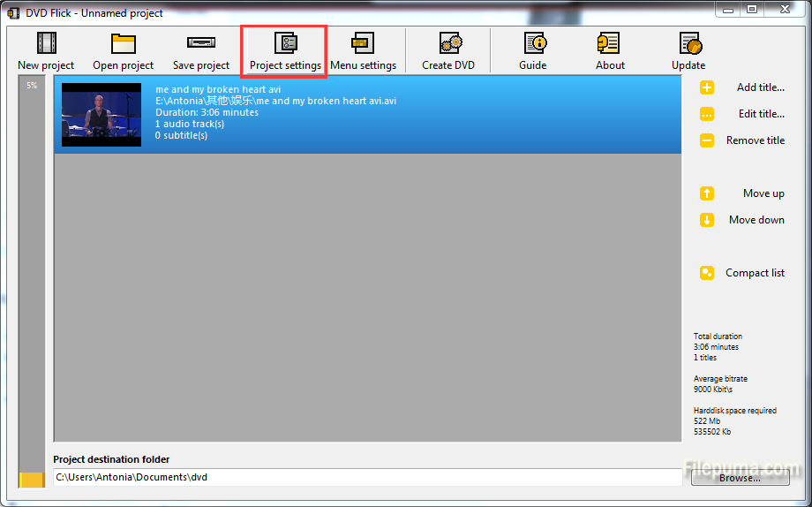
Task: Click the Create DVD icon
Action: pyautogui.click(x=448, y=43)
